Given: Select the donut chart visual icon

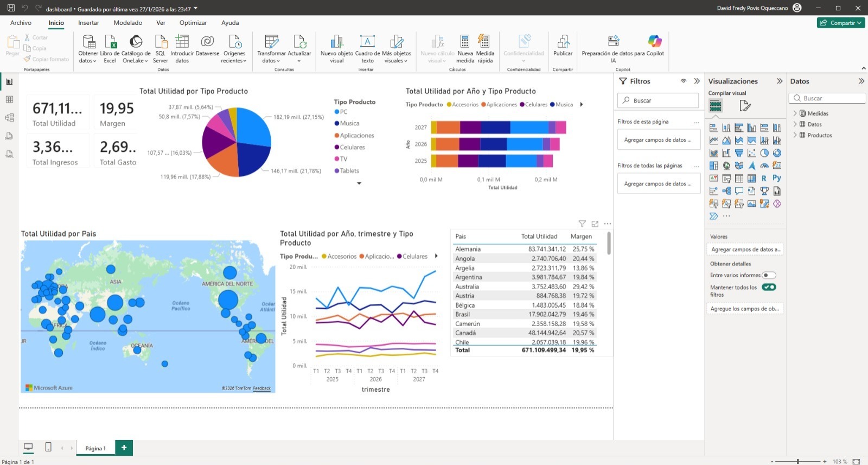Looking at the screenshot, I should pyautogui.click(x=777, y=153).
